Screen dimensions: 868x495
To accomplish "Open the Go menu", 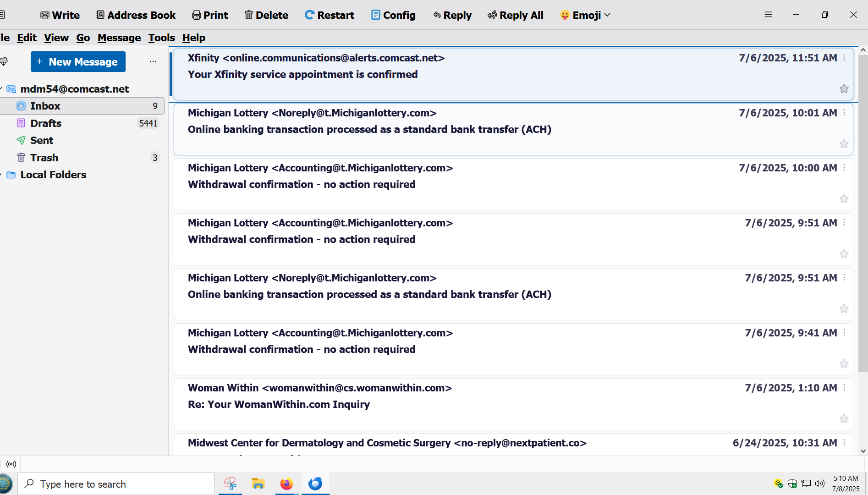I will pos(83,38).
